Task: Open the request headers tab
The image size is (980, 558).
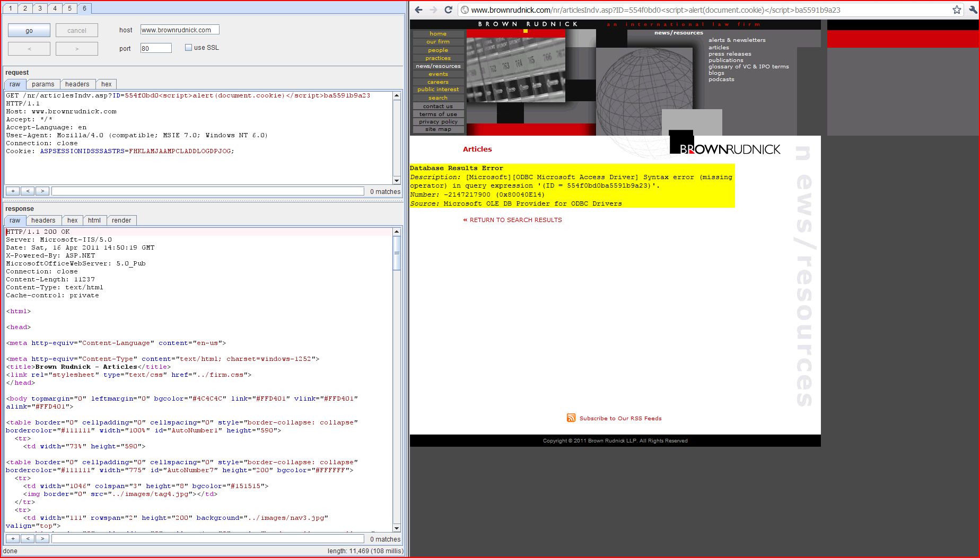Action: (77, 84)
